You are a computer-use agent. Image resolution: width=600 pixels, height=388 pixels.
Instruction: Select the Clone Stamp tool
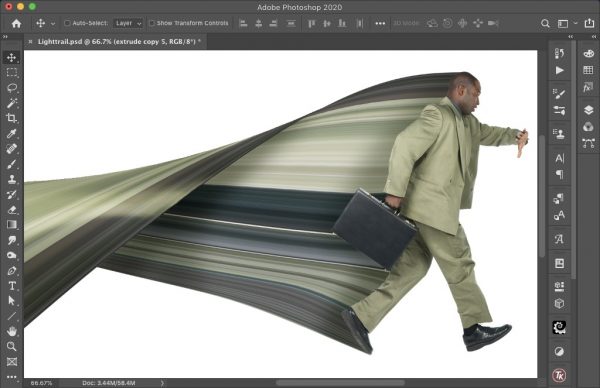11,179
